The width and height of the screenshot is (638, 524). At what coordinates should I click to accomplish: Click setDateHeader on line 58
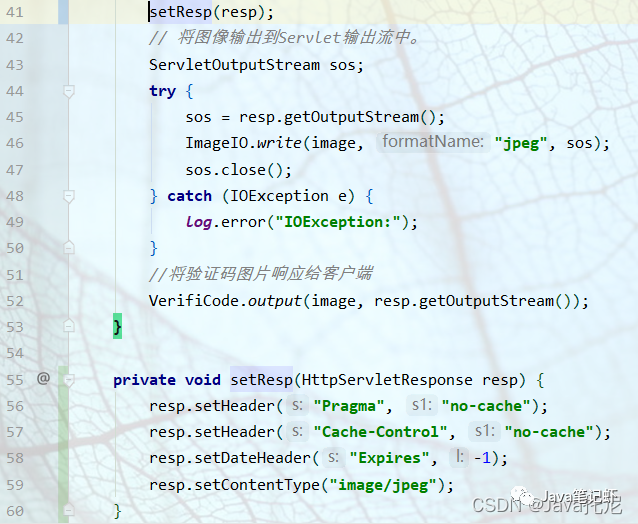(252, 458)
